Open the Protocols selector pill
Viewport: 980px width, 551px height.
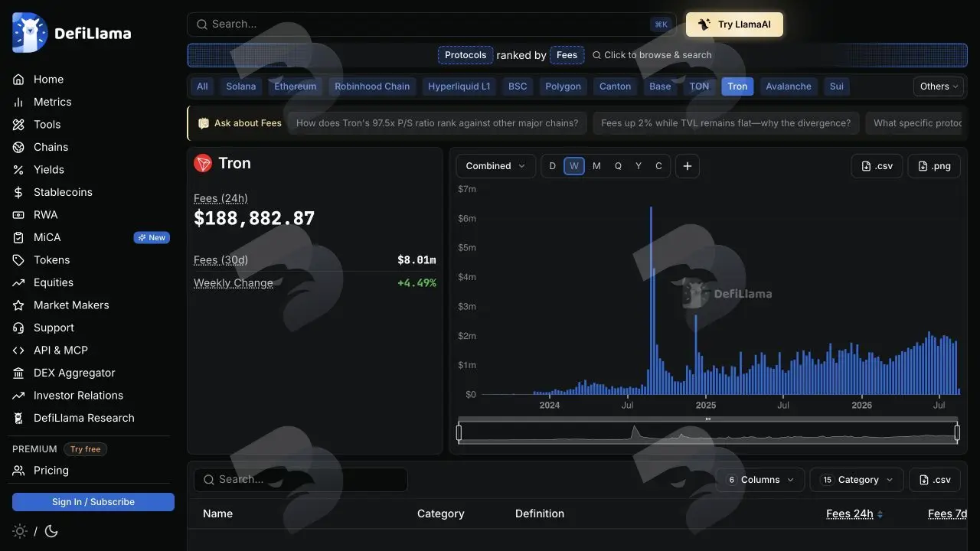tap(465, 55)
